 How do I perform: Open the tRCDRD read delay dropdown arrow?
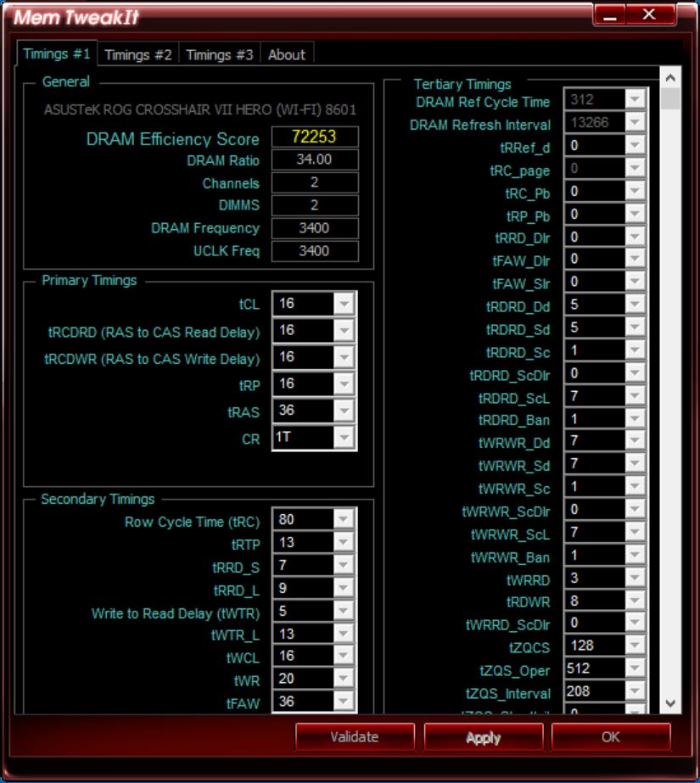coord(344,330)
